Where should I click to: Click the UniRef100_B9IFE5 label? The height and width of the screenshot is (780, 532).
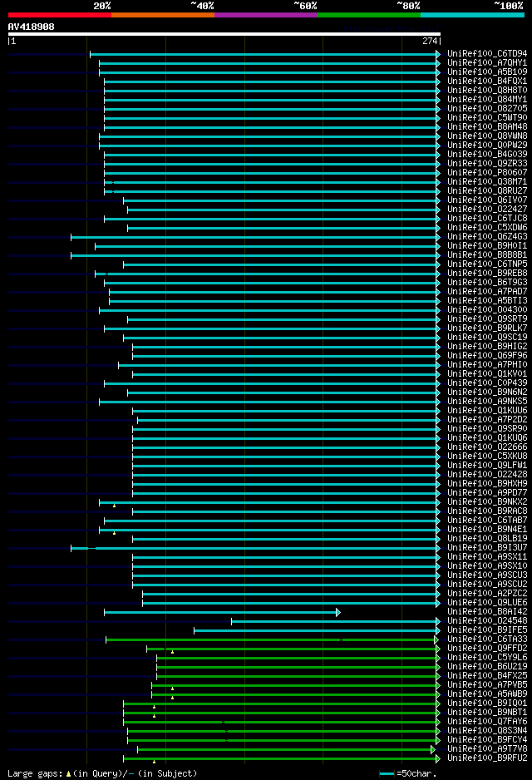click(x=487, y=629)
